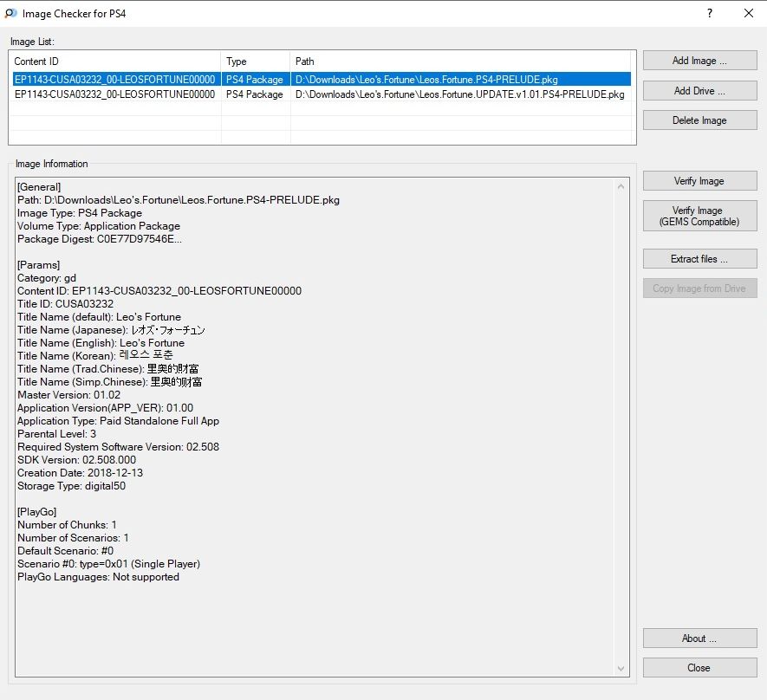Viewport: 767px width, 700px height.
Task: Click the Volume Type: Application Package line
Action: 99,226
